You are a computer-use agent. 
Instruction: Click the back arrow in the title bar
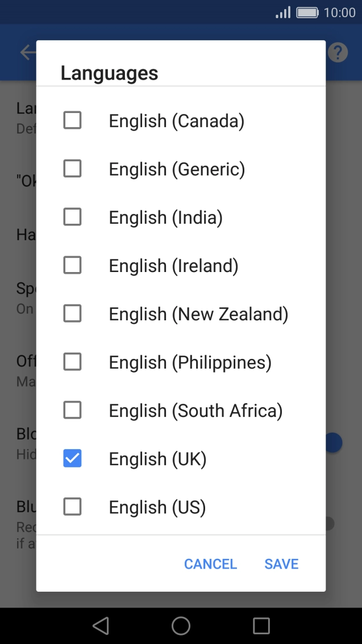click(x=26, y=52)
